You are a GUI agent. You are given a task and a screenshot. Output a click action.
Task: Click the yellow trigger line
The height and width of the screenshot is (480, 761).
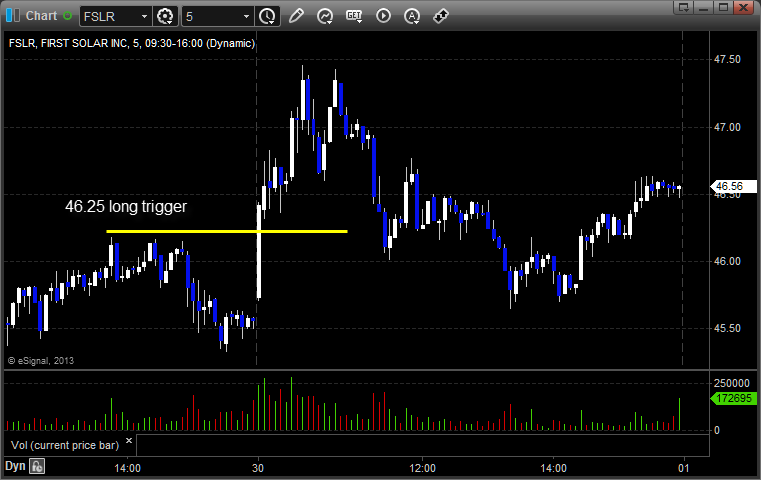[x=227, y=232]
